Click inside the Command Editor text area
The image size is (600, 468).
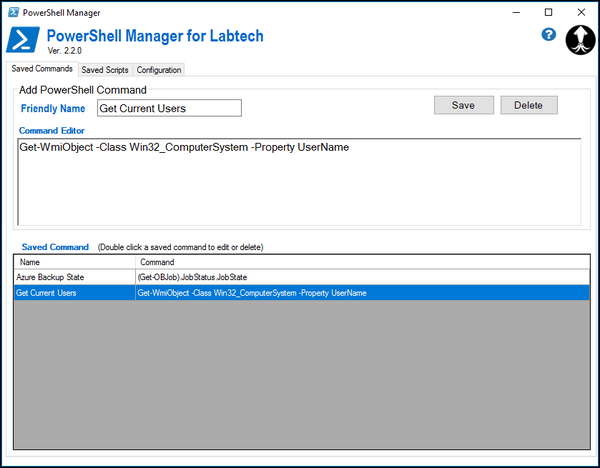tap(299, 182)
